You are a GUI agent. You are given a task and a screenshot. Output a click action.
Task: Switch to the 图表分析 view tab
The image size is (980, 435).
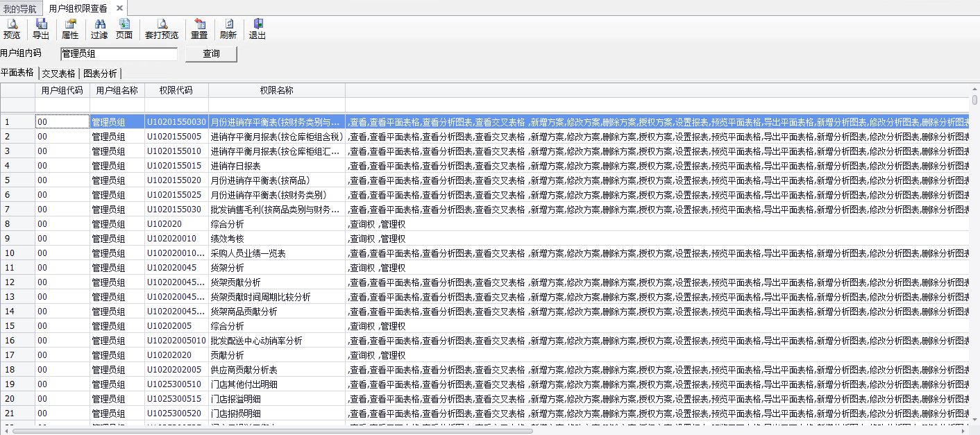point(101,73)
